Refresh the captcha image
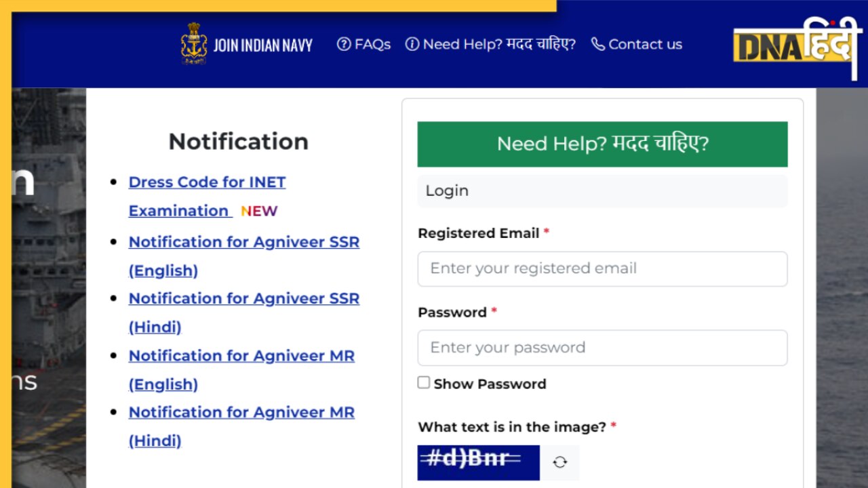This screenshot has width=868, height=488. [559, 462]
